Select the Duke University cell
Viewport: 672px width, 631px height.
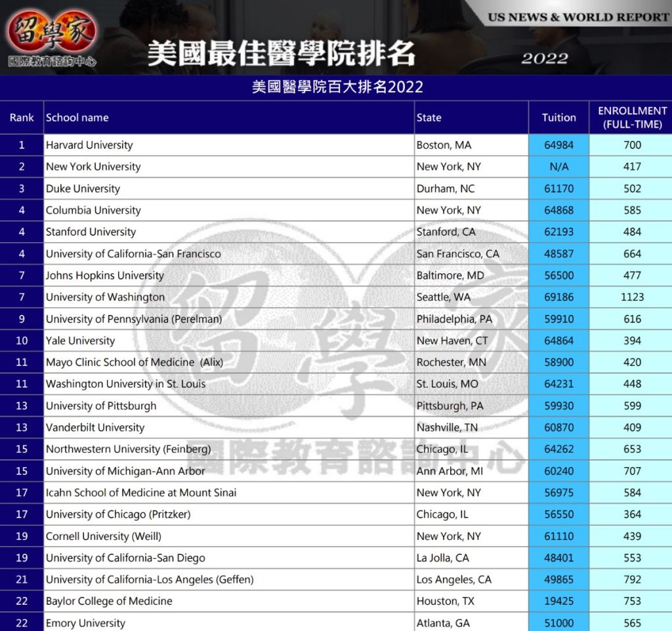tap(229, 188)
